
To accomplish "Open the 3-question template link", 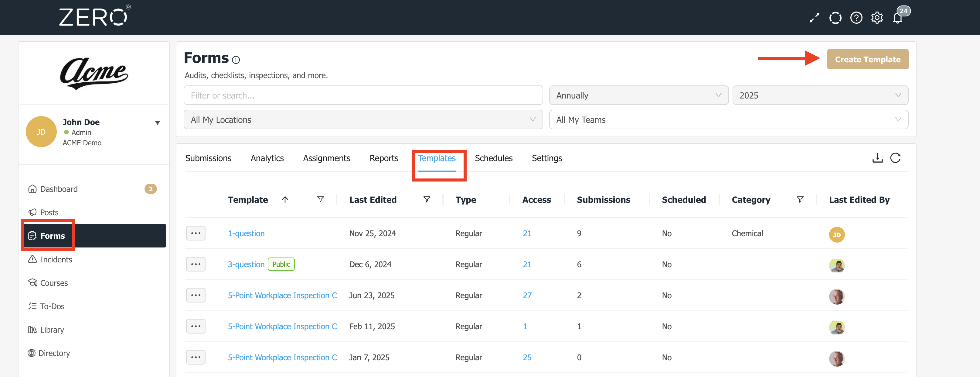I will [x=246, y=264].
